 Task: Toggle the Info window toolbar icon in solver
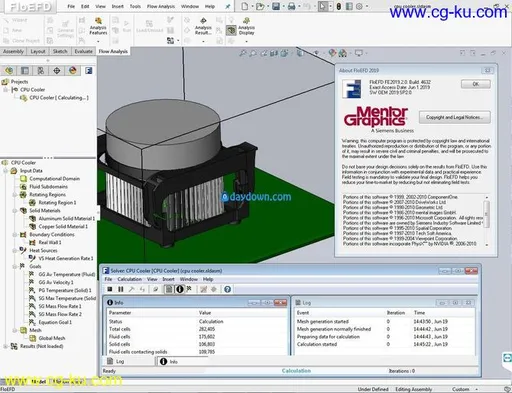(x=179, y=289)
